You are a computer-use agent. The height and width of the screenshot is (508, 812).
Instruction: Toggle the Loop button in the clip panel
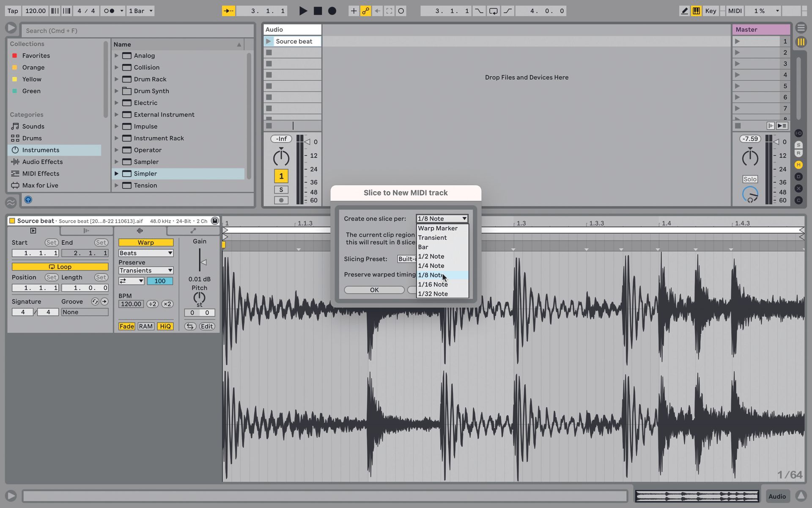coord(60,267)
